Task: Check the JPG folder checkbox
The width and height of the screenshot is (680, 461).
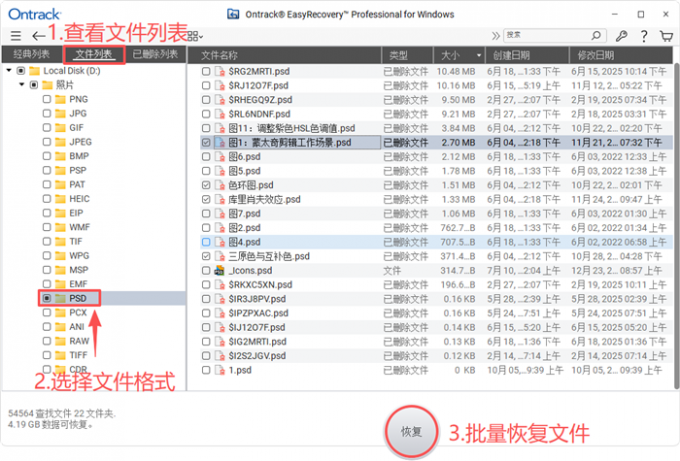Action: pyautogui.click(x=47, y=113)
